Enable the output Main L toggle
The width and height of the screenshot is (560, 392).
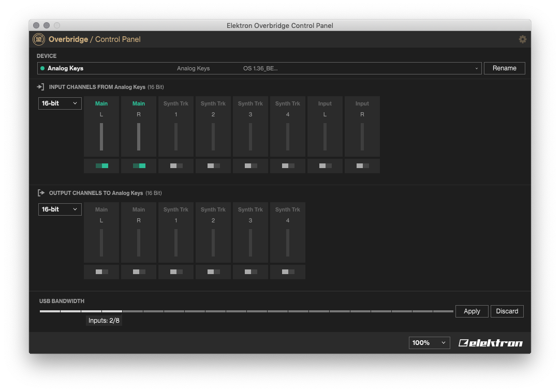point(102,272)
